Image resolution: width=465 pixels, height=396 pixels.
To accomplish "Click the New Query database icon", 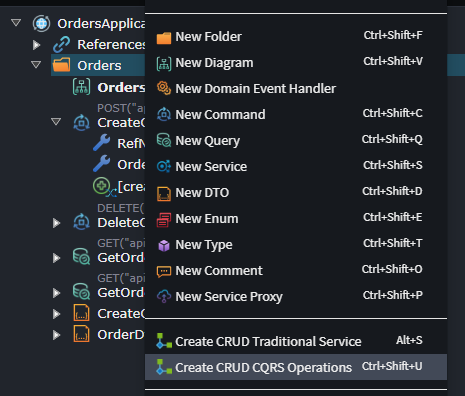I will pyautogui.click(x=164, y=140).
